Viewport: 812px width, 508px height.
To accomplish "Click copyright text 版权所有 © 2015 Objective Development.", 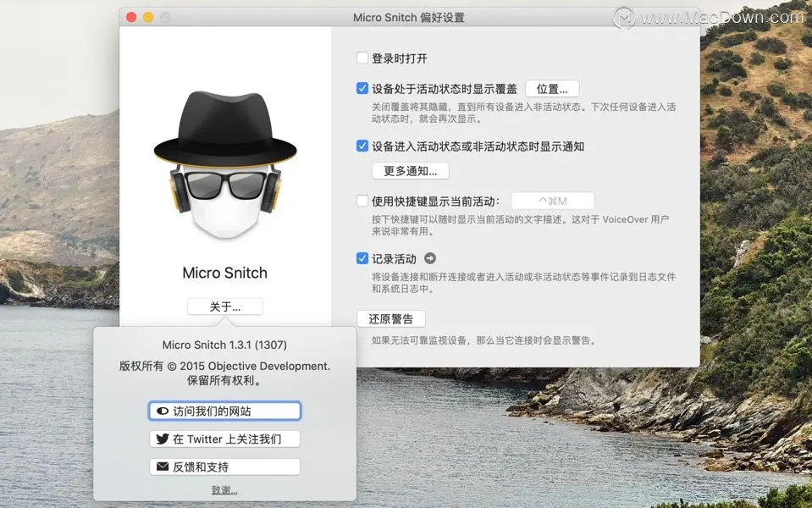I will point(224,366).
